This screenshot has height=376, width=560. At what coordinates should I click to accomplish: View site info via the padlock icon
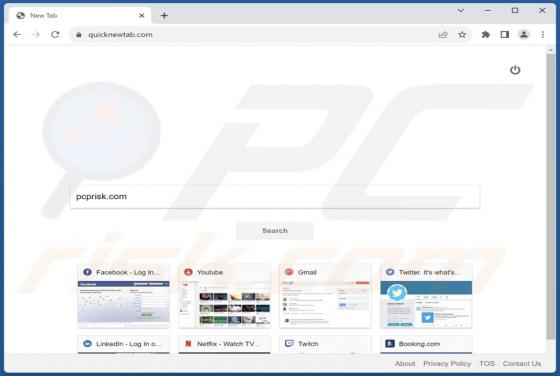(x=79, y=35)
